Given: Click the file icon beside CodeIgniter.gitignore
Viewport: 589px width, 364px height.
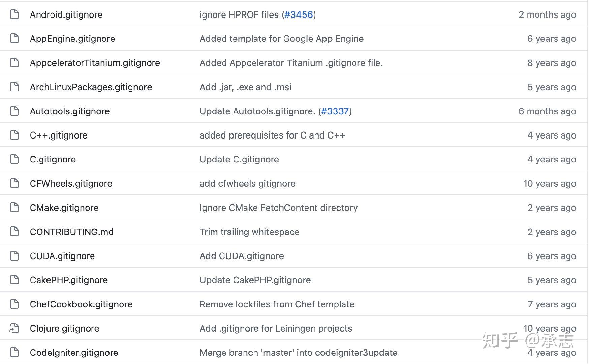Looking at the screenshot, I should (14, 353).
